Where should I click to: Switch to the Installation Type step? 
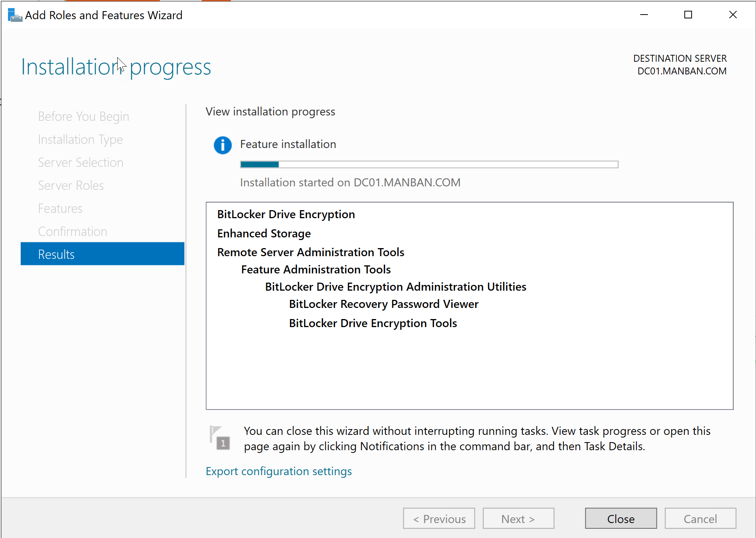80,139
